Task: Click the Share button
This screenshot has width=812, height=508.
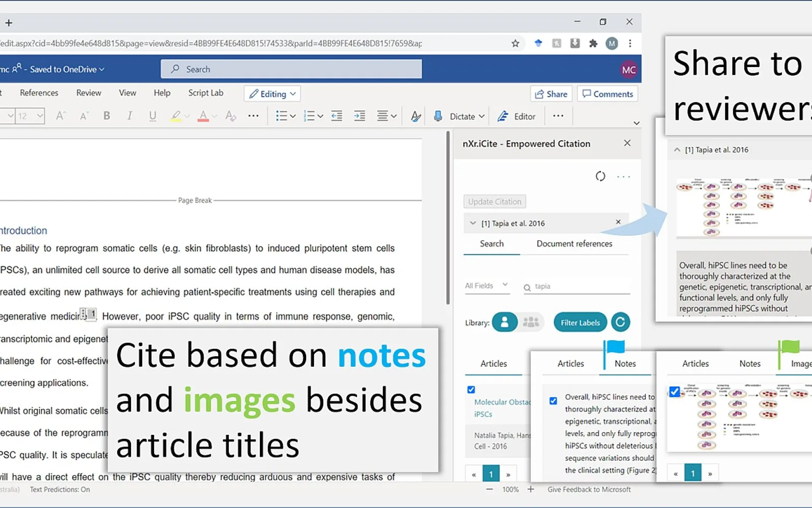Action: [x=551, y=94]
